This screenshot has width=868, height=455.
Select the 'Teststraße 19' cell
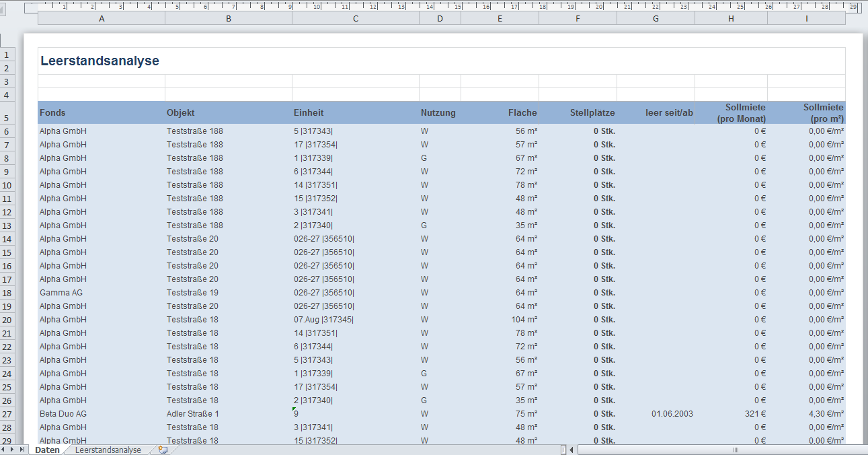tap(229, 293)
